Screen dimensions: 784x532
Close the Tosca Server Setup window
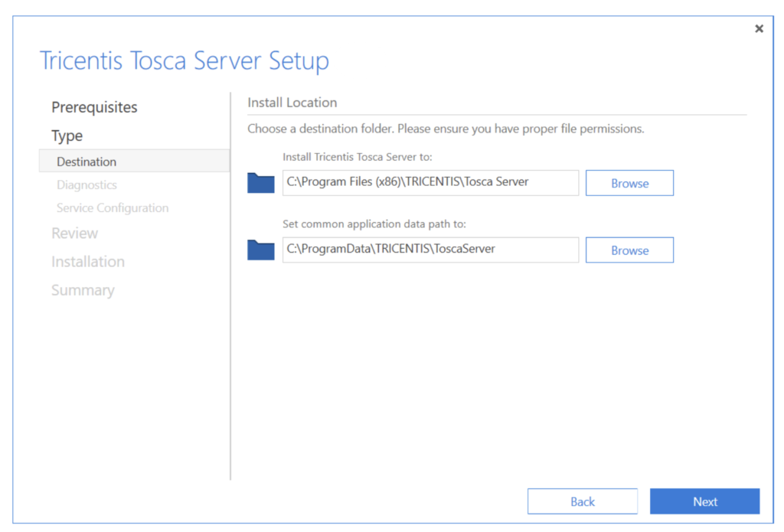(759, 28)
